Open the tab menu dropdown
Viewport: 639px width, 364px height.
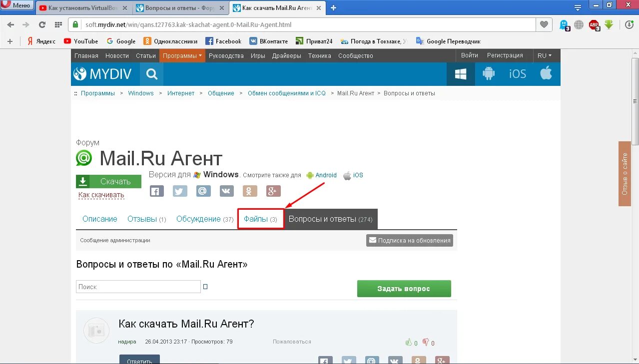pyautogui.click(x=578, y=7)
